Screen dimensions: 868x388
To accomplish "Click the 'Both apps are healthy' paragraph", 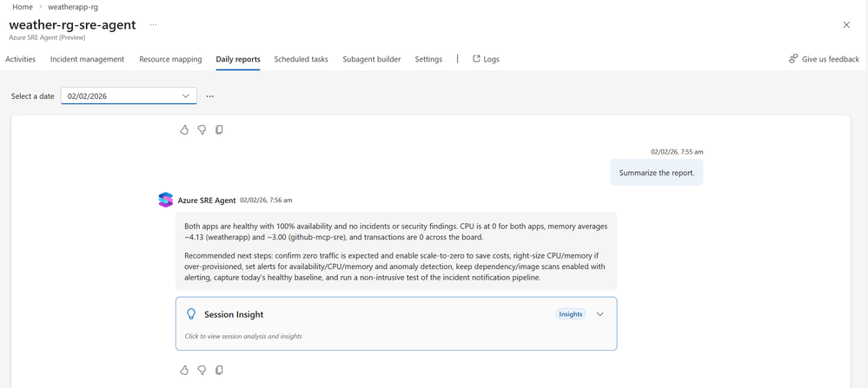I will [x=396, y=232].
